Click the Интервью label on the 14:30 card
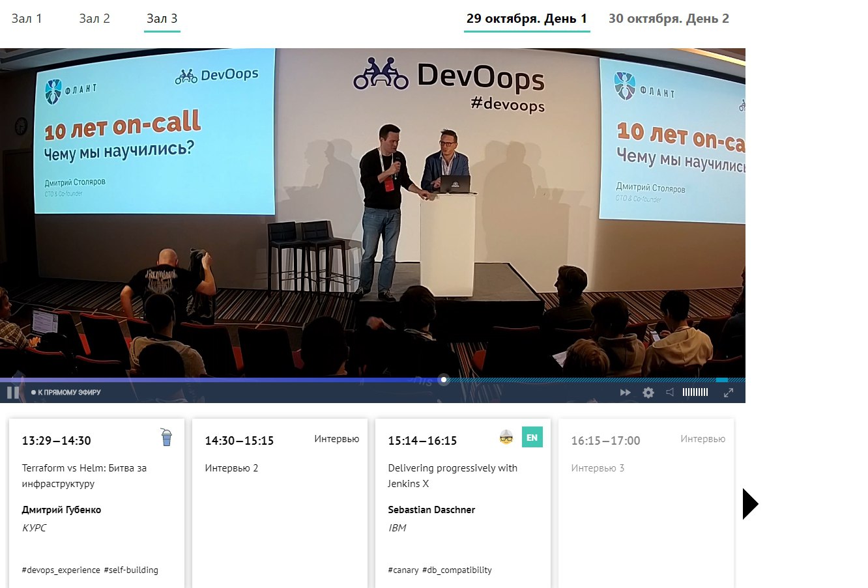This screenshot has width=868, height=588. 336,439
